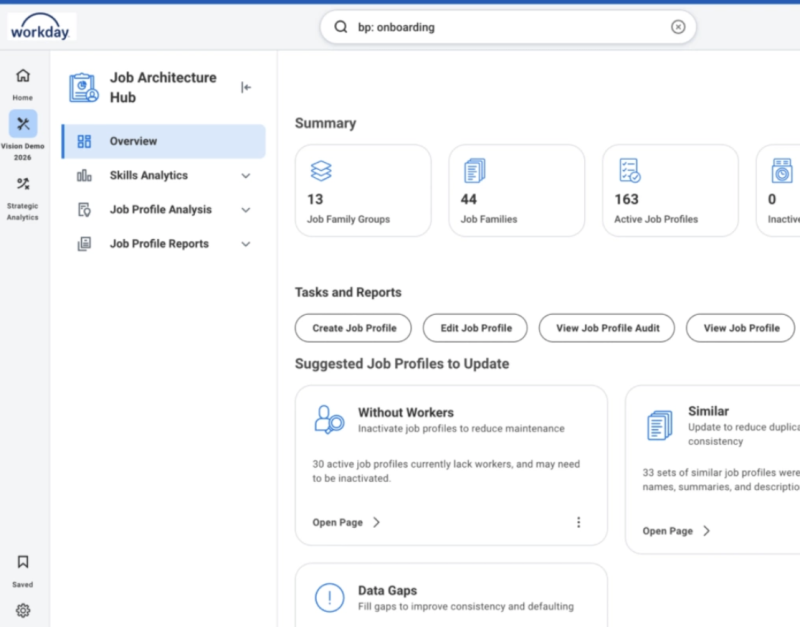Click into the search input field

point(508,27)
